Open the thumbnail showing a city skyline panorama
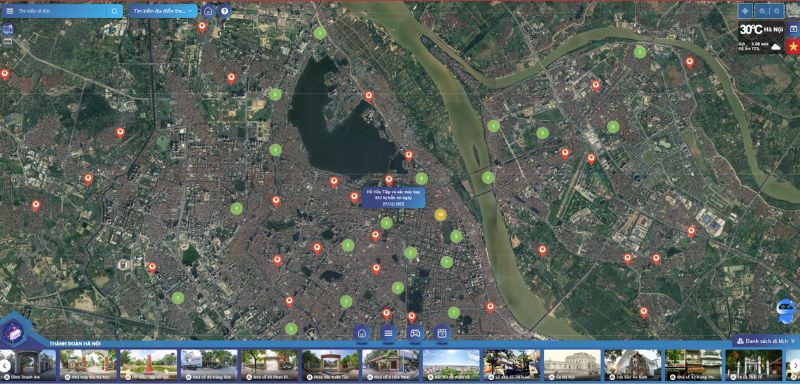The width and height of the screenshot is (800, 384). pos(451,365)
